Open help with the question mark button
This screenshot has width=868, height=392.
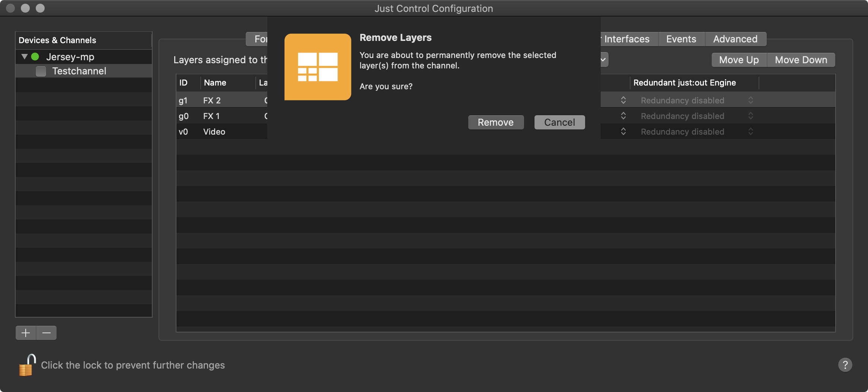click(x=845, y=365)
